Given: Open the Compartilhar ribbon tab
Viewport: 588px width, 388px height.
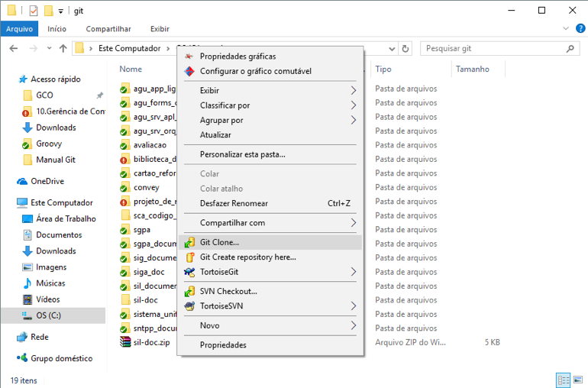Looking at the screenshot, I should (x=108, y=29).
